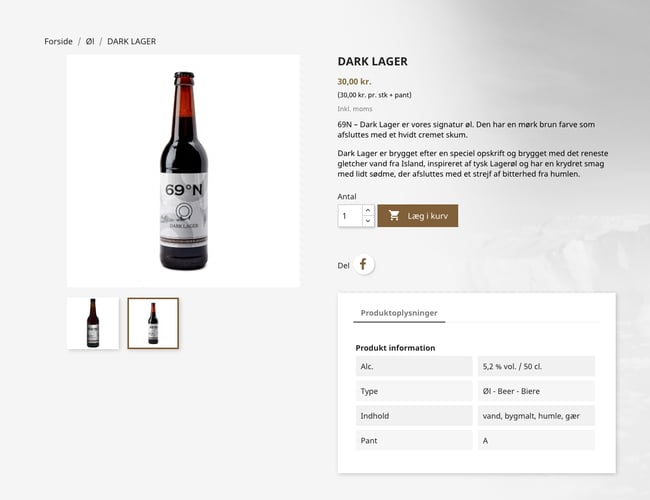Click the Inkl. moms text

point(357,108)
